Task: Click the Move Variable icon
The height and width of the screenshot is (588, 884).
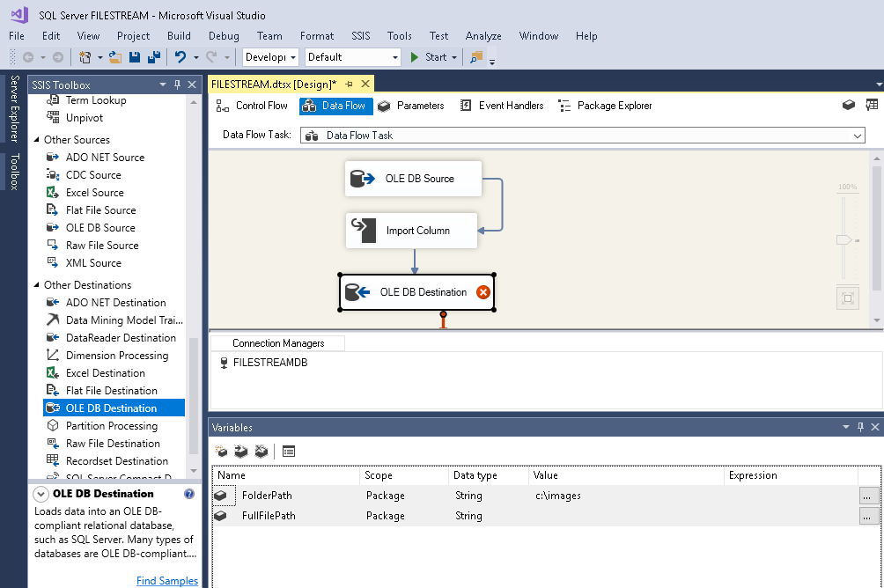Action: [x=240, y=452]
